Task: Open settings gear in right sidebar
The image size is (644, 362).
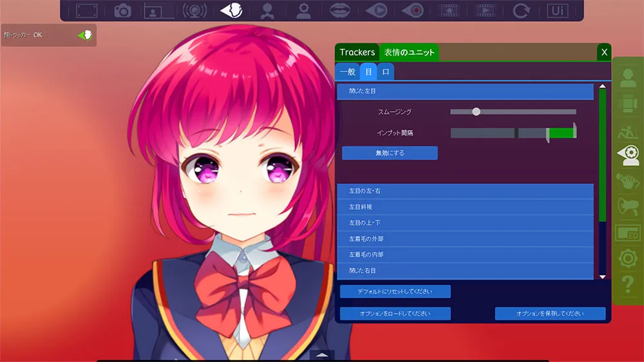Action: [628, 258]
